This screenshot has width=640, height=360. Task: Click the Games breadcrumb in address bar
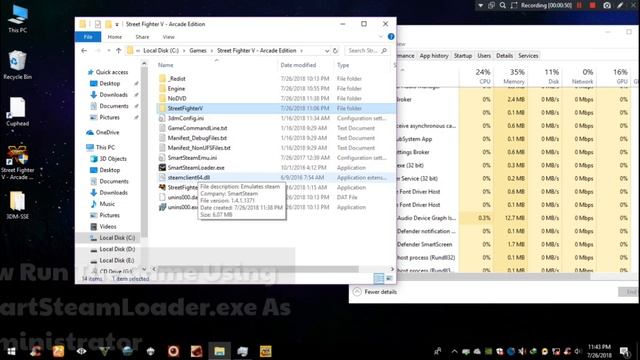coord(198,51)
